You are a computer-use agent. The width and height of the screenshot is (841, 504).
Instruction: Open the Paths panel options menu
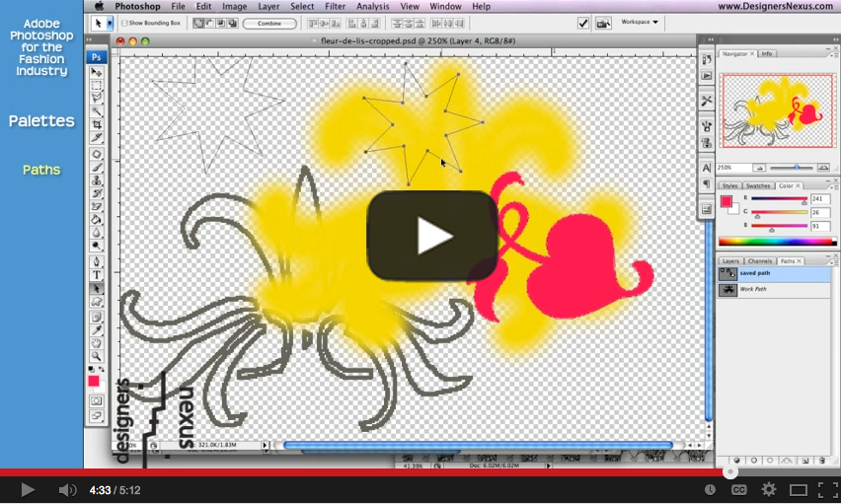pos(833,261)
